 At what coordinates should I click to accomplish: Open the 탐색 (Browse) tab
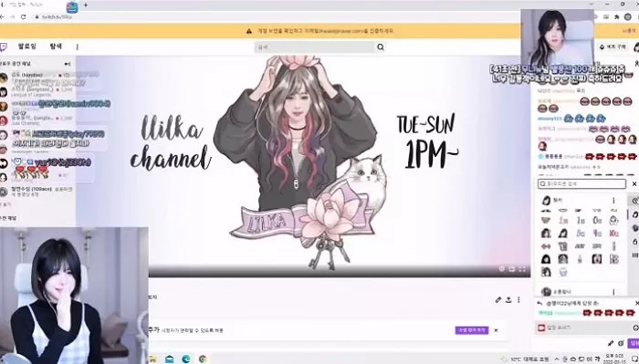pyautogui.click(x=56, y=47)
